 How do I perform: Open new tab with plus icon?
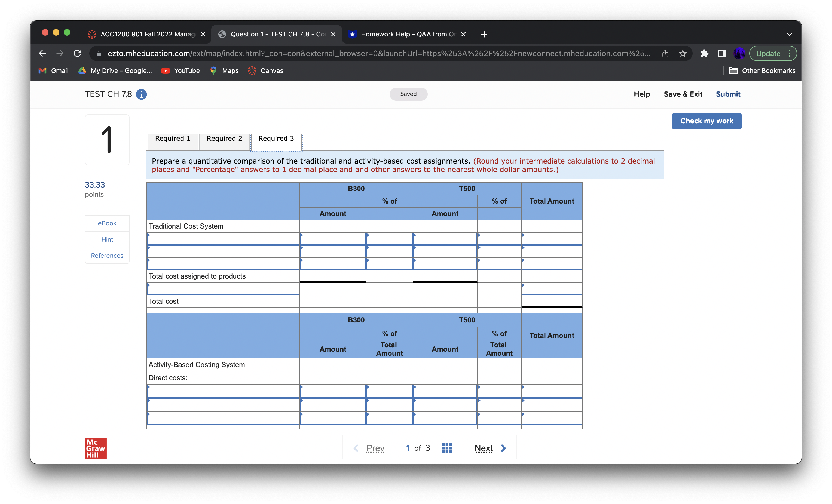click(x=484, y=34)
